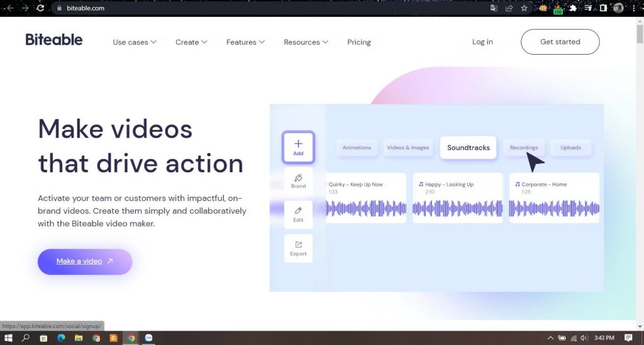
Task: Select the Quirky – Keep Up Now track
Action: tap(366, 198)
